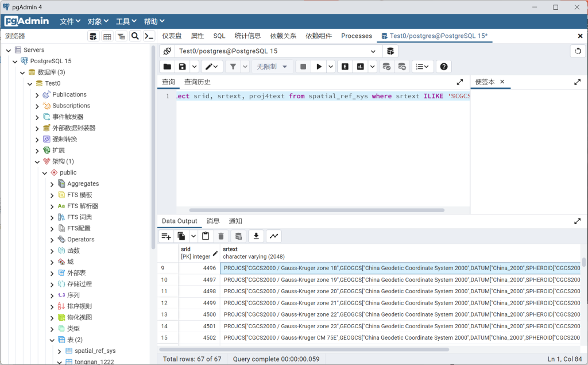Launch the PSQL tool terminal icon

[149, 36]
